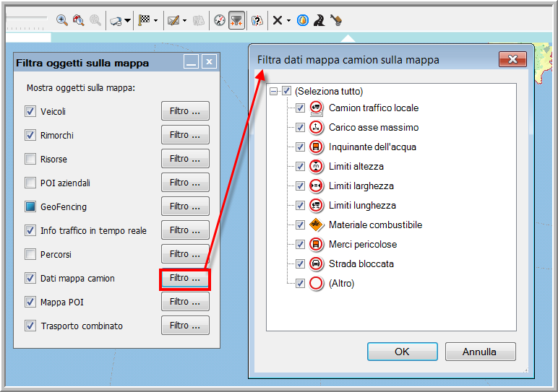Confirm the filter dialog with OK
Image resolution: width=558 pixels, height=392 pixels.
(x=403, y=352)
